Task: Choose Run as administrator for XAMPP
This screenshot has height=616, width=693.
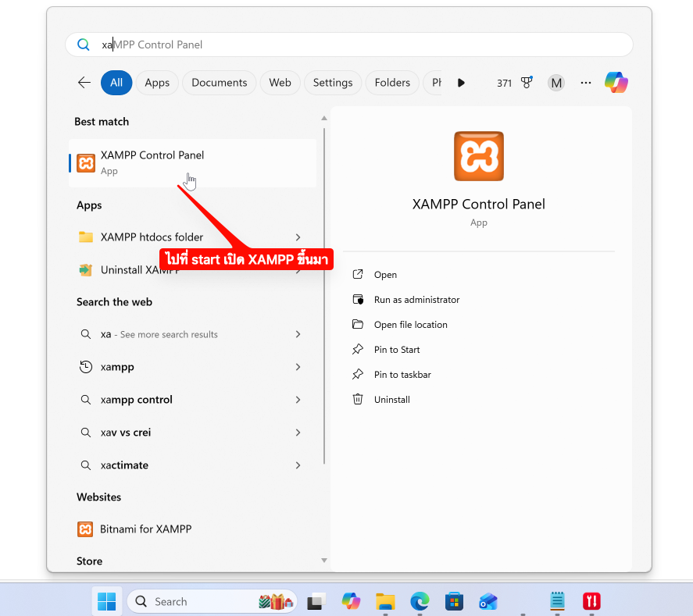Action: pos(416,300)
